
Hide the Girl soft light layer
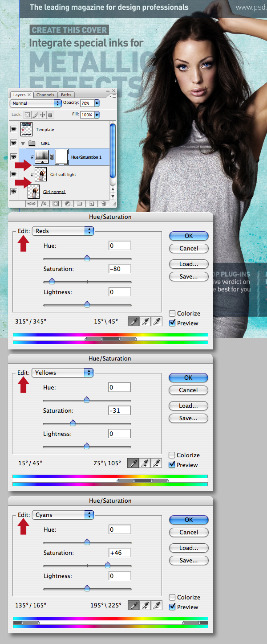(13, 174)
